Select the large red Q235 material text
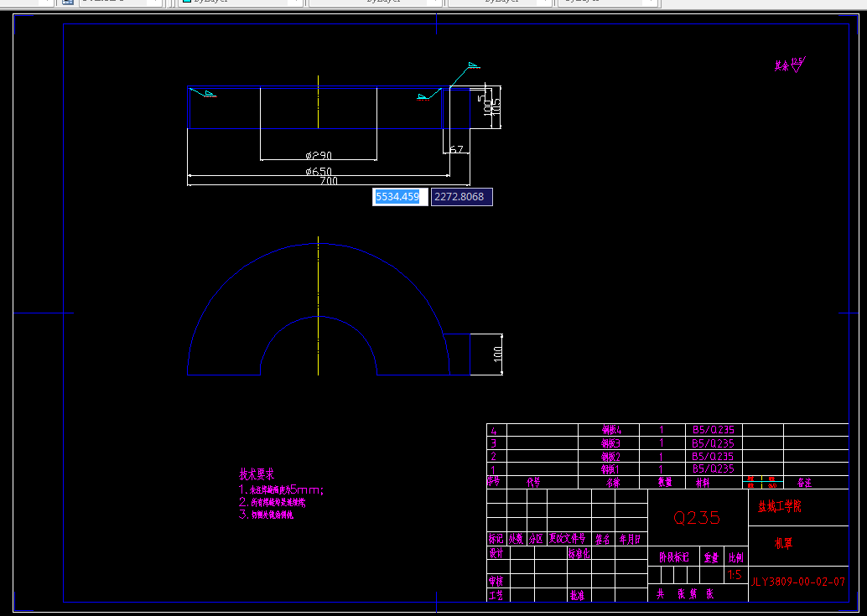 click(697, 518)
